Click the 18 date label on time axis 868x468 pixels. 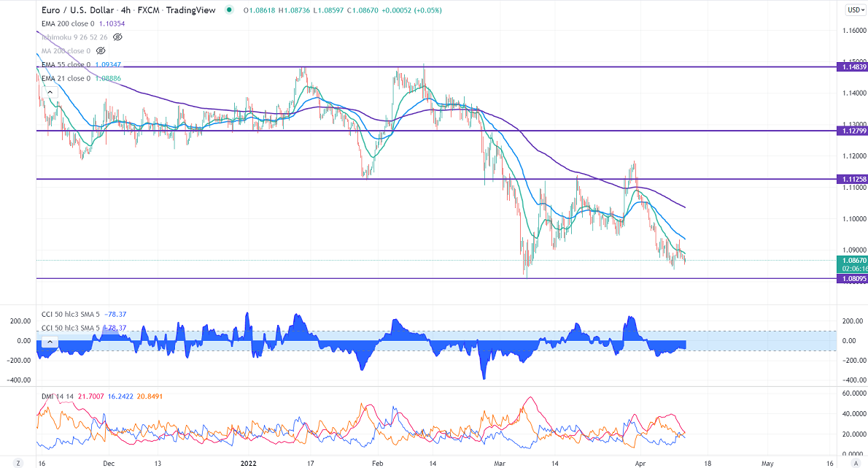(x=708, y=464)
